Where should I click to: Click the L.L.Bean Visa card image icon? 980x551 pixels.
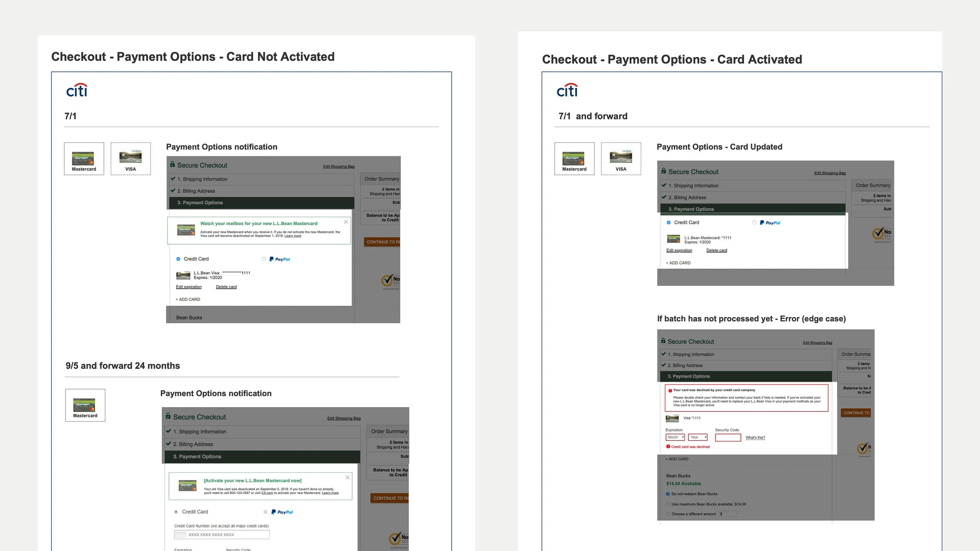pyautogui.click(x=183, y=275)
